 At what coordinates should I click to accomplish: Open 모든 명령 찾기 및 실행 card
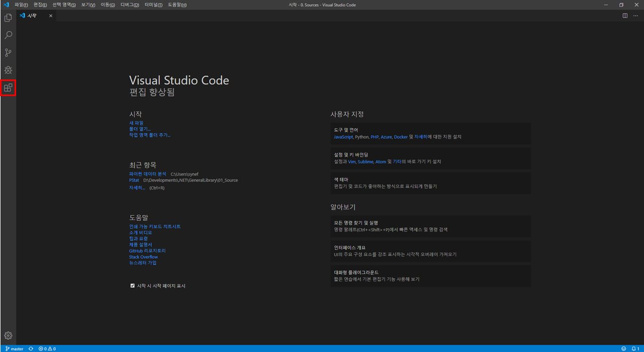(430, 226)
